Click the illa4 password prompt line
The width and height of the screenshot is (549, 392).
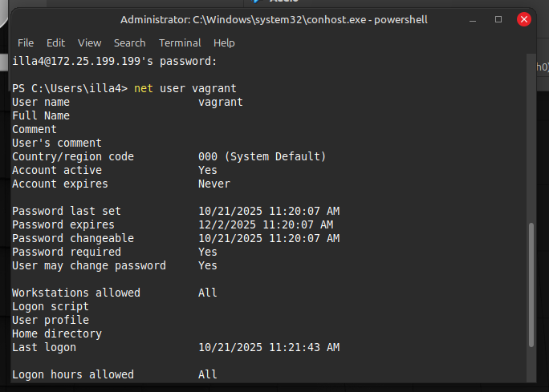pyautogui.click(x=115, y=61)
